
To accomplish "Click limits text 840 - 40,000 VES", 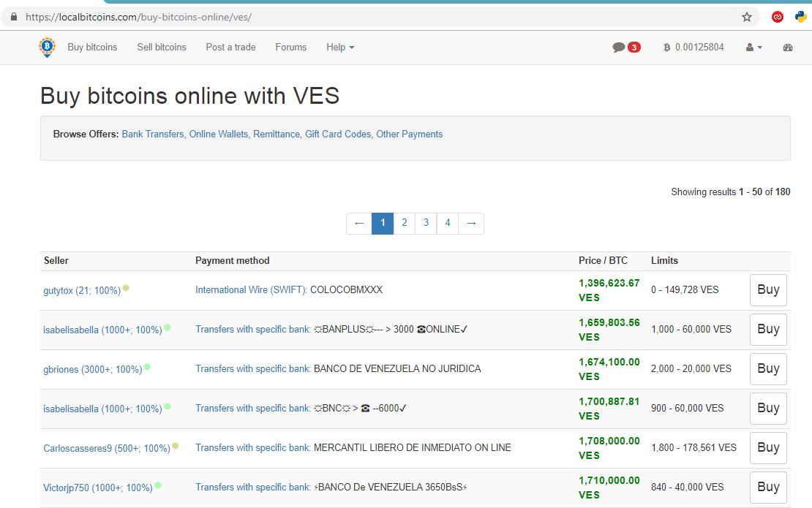I will (x=687, y=488).
